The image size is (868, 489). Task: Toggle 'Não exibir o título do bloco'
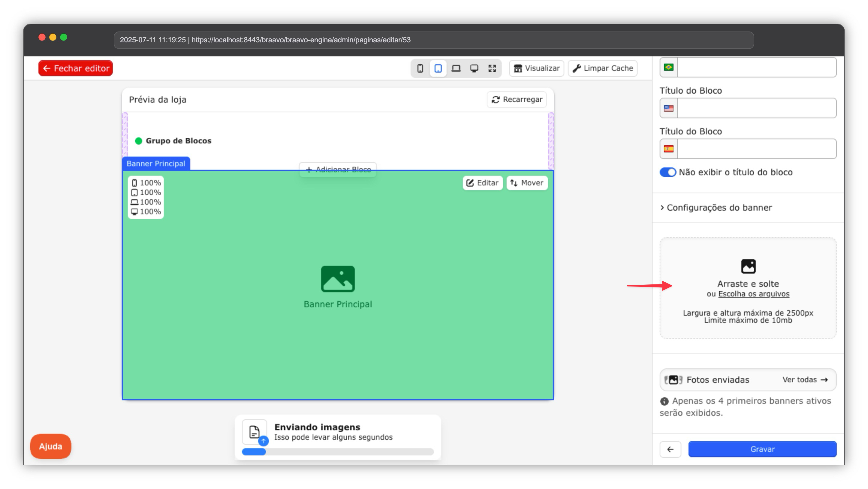[668, 172]
